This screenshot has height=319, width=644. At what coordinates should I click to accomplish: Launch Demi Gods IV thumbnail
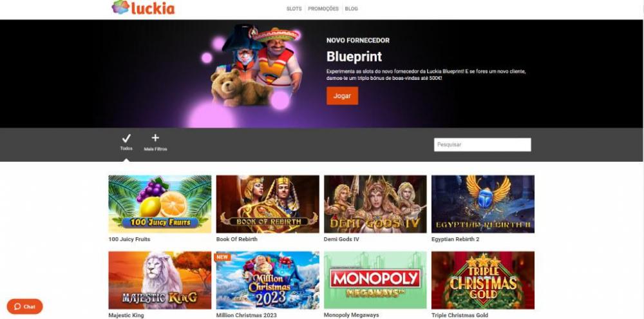point(375,204)
